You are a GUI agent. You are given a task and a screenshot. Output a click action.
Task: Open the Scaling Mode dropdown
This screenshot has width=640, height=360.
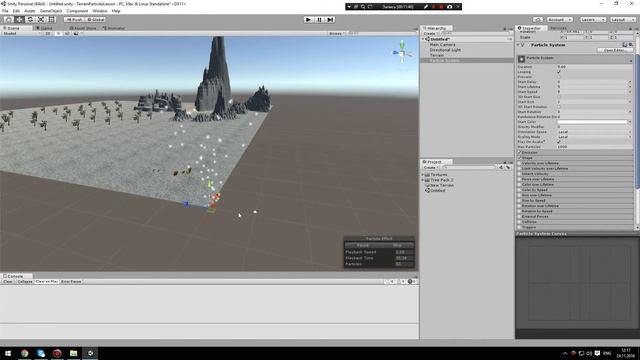point(595,137)
